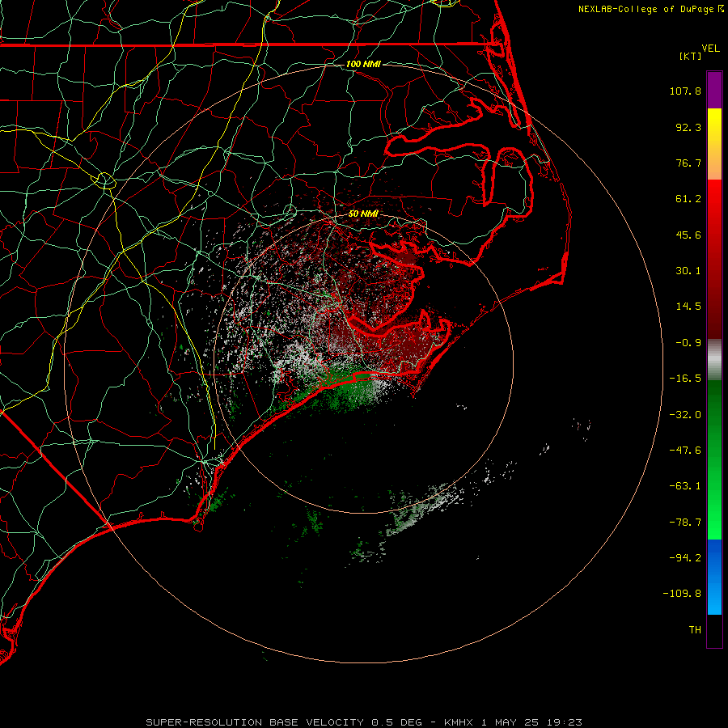Image resolution: width=728 pixels, height=728 pixels.
Task: Click the 61.2 legend value
Action: click(688, 199)
